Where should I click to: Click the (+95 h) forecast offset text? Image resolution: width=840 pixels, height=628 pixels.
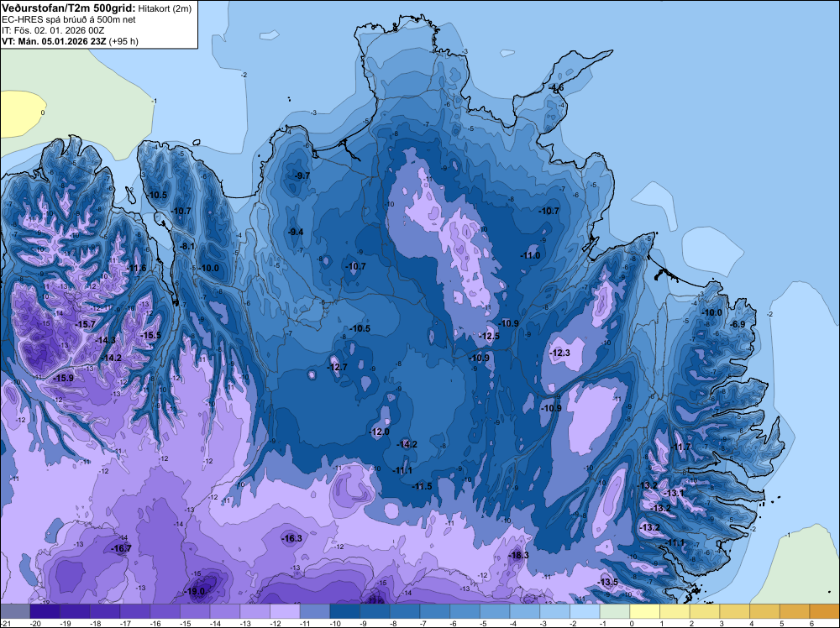tap(123, 41)
